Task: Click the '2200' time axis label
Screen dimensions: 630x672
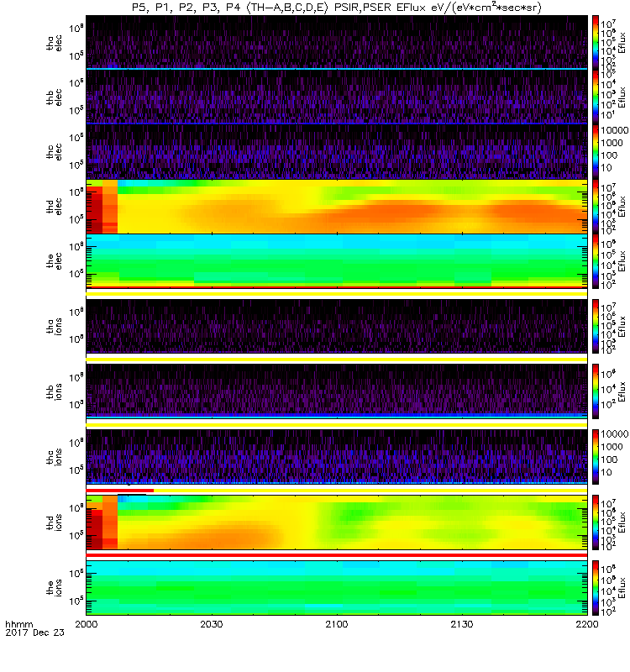Action: point(587,624)
